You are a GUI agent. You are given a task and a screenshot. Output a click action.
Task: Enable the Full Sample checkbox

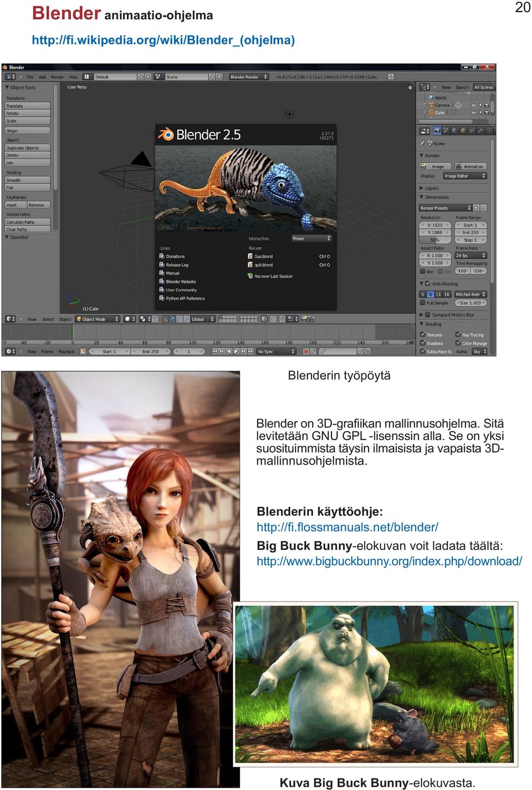click(423, 303)
